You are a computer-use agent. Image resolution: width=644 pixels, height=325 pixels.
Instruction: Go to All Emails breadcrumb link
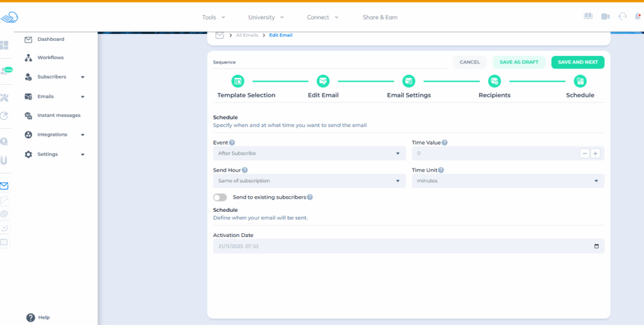pyautogui.click(x=247, y=35)
